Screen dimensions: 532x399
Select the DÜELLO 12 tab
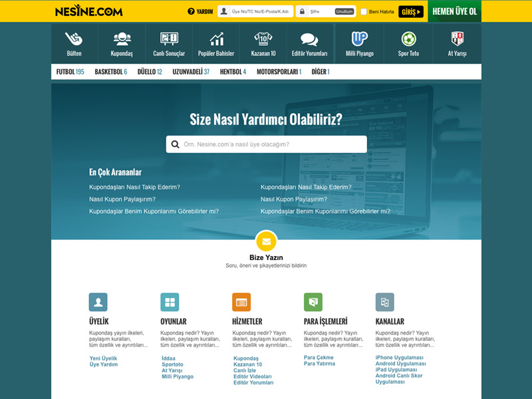[x=150, y=72]
